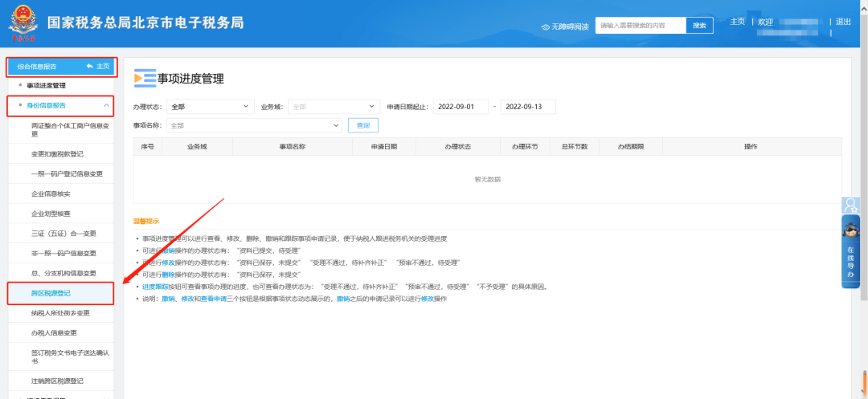Image resolution: width=868 pixels, height=399 pixels.
Task: Click the start date field 2022-09-01
Action: (x=461, y=107)
